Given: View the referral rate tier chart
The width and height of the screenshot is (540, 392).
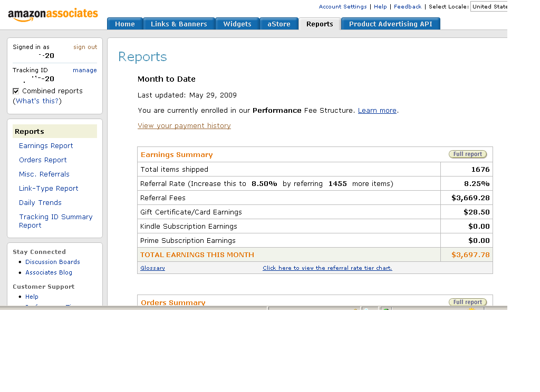Looking at the screenshot, I should pyautogui.click(x=327, y=268).
